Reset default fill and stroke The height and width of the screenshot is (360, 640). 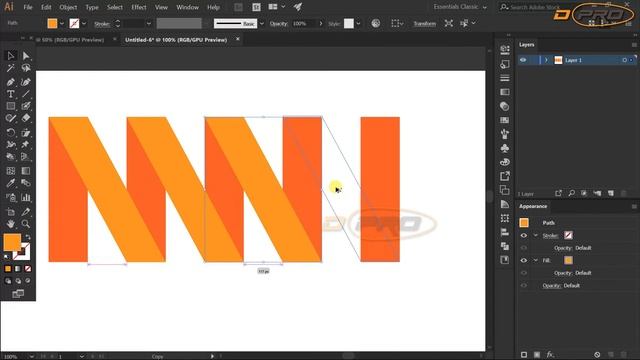point(6,257)
